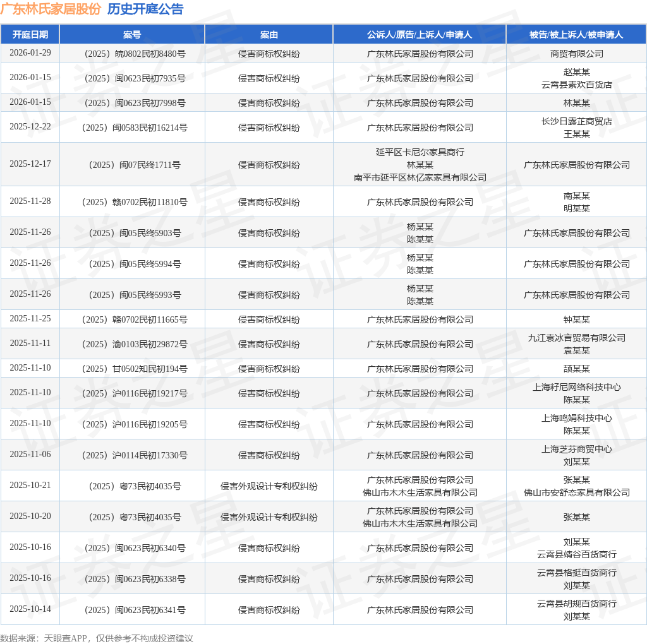Click defendant 云霄县靖谷百货商行

pos(576,554)
